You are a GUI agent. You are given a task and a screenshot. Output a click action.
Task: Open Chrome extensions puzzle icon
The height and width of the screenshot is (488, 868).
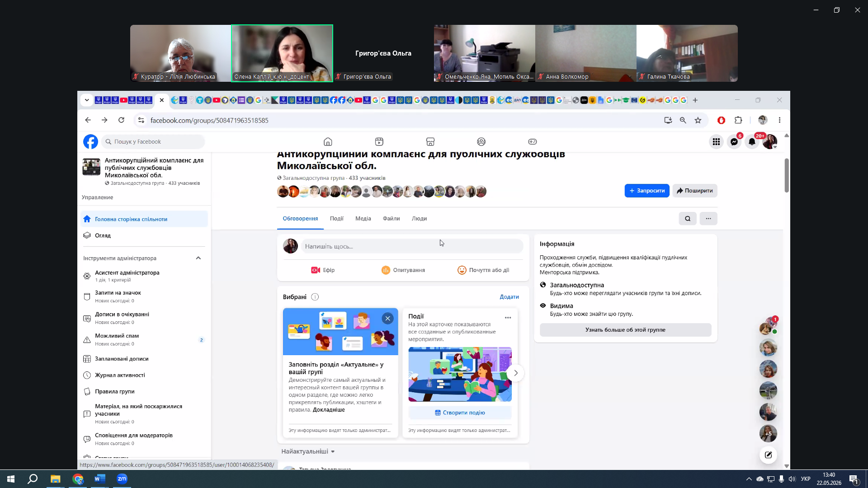(738, 120)
